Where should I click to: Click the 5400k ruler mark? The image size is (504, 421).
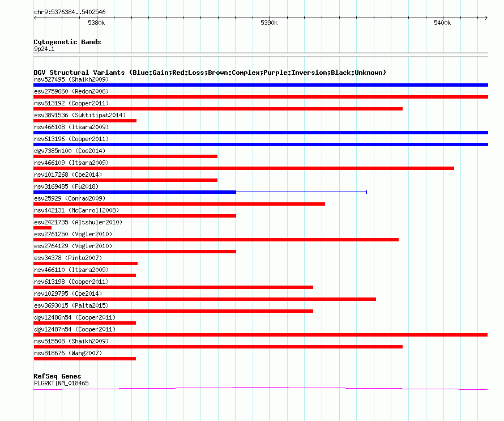pos(442,23)
